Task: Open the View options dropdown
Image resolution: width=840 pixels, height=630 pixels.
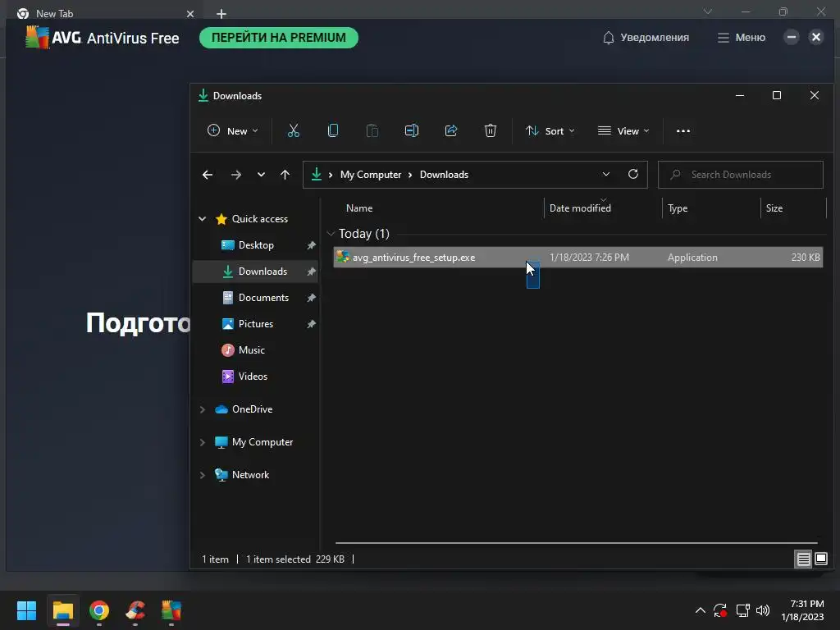Action: point(623,130)
